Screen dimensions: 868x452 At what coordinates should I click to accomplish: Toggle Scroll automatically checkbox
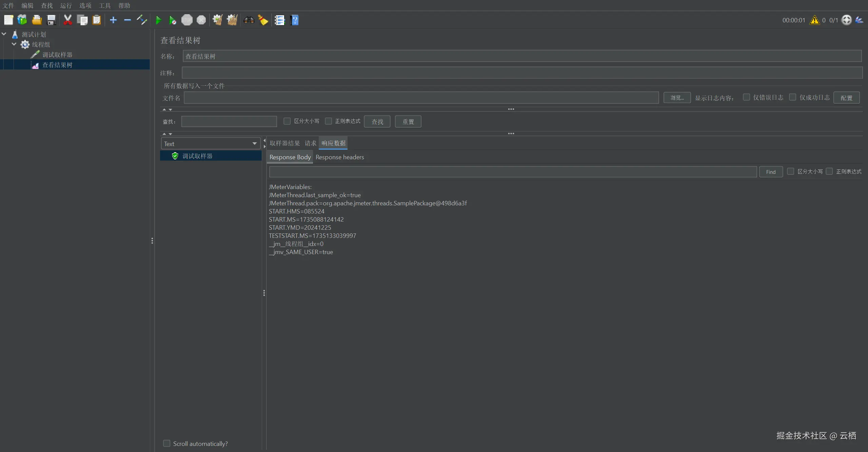pyautogui.click(x=166, y=443)
